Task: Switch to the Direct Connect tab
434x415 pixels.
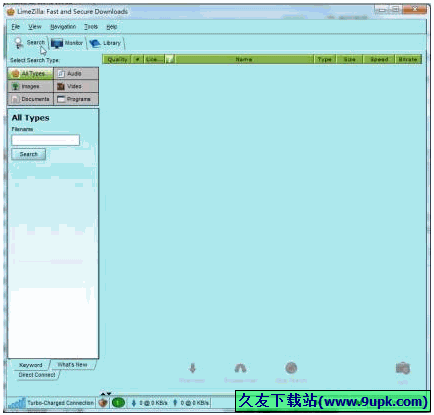Action: coord(37,375)
